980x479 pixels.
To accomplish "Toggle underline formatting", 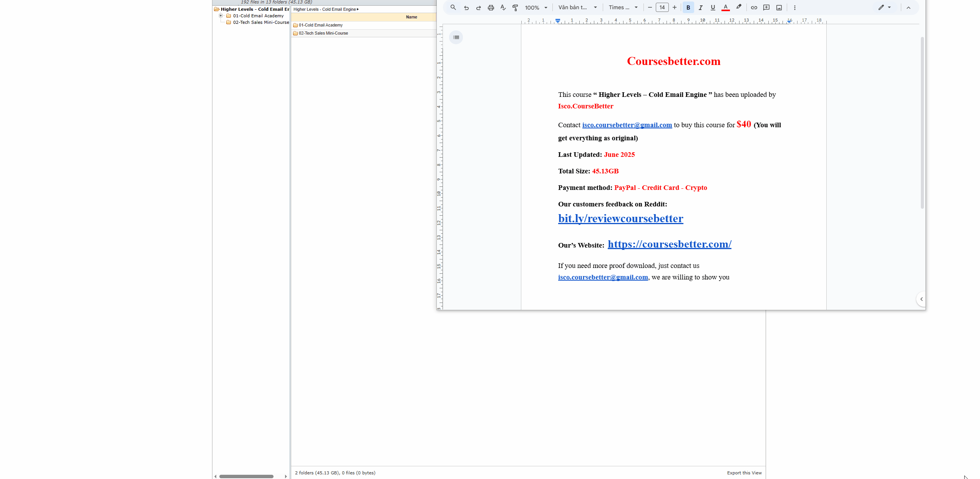I will (713, 8).
